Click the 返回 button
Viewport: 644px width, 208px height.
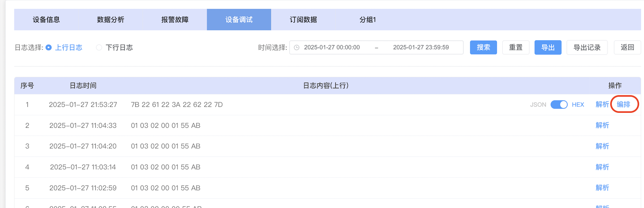tap(627, 48)
